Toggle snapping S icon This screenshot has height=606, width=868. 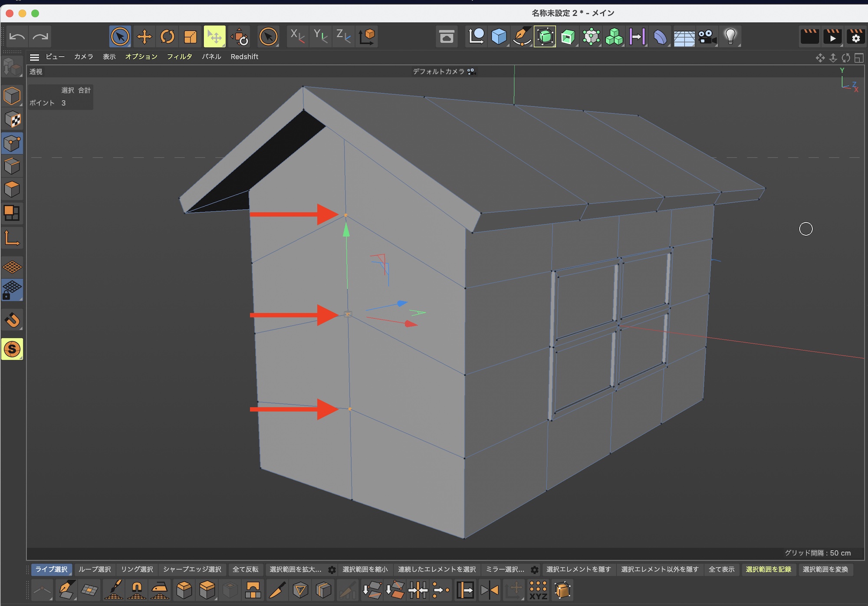[x=12, y=349]
